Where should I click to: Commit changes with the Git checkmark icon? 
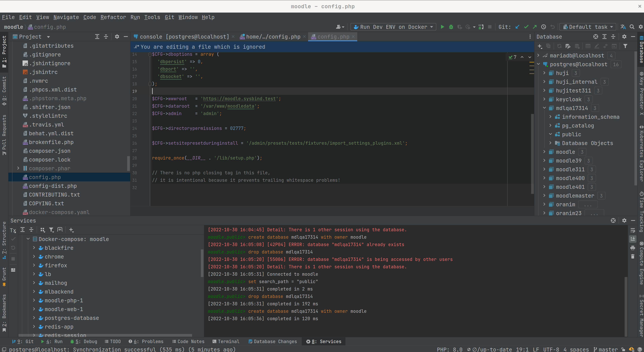click(526, 27)
